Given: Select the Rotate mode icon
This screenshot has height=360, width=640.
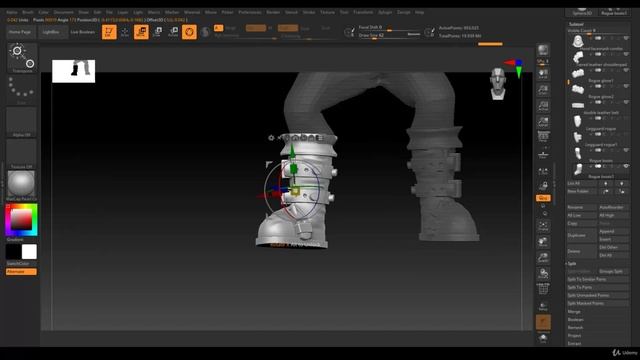Looking at the screenshot, I should click(173, 32).
